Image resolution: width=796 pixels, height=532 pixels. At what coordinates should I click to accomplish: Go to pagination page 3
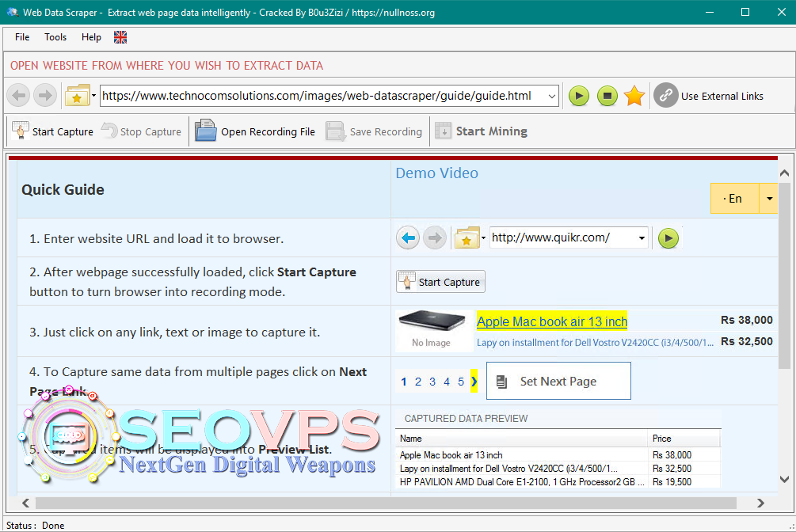point(432,382)
